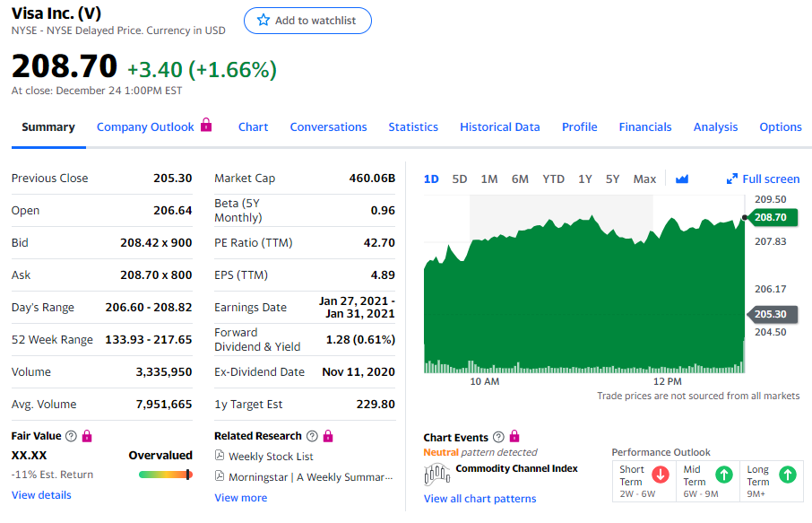Click the lock icon next to Fair Value
The height and width of the screenshot is (523, 812).
[x=87, y=436]
